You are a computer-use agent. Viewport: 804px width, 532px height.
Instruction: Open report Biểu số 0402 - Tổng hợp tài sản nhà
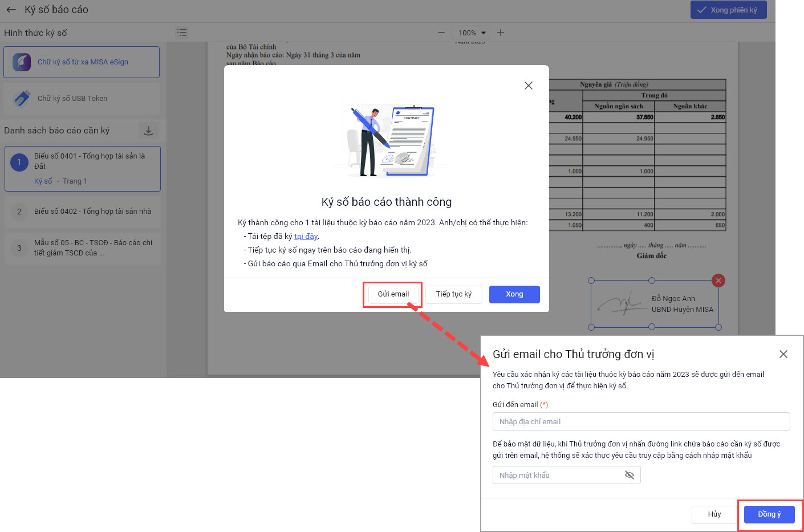tap(83, 212)
